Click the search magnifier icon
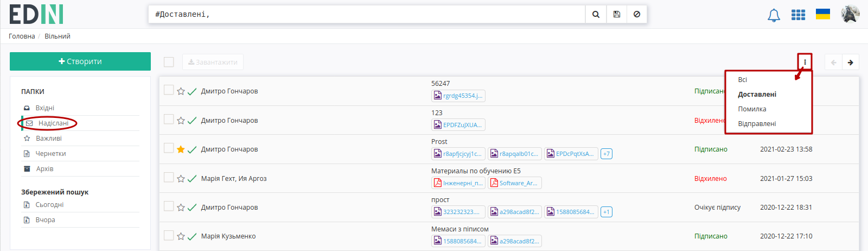Screen dimensions: 868x251 596,15
